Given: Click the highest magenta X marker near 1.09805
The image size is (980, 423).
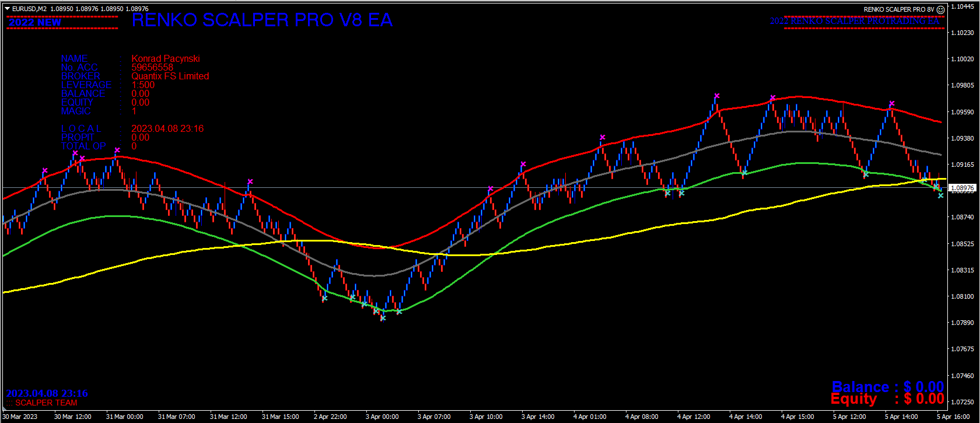Looking at the screenshot, I should pyautogui.click(x=717, y=96).
